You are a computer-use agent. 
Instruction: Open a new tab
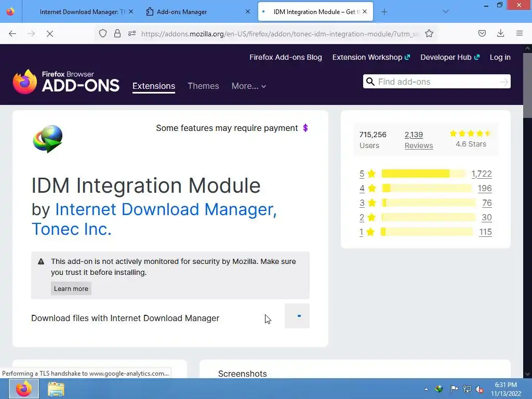(x=384, y=12)
